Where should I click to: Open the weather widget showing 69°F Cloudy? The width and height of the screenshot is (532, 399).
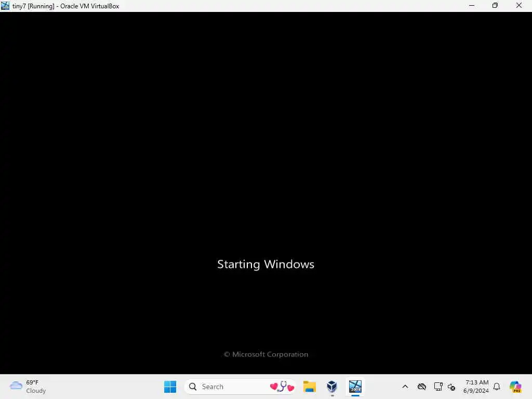(28, 387)
